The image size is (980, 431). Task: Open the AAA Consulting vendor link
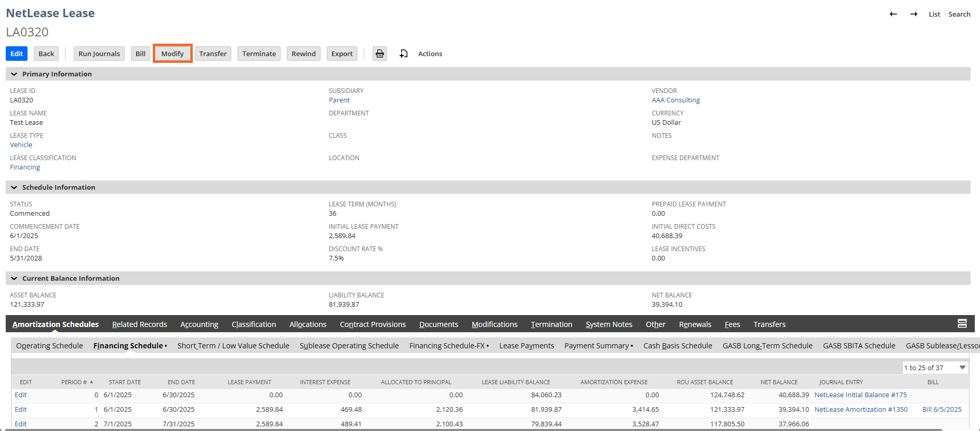(x=676, y=100)
